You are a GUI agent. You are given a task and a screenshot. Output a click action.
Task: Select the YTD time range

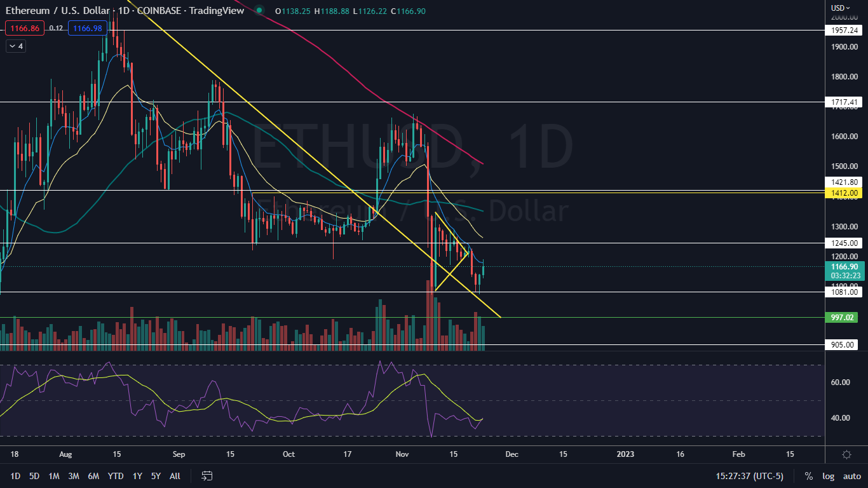116,476
